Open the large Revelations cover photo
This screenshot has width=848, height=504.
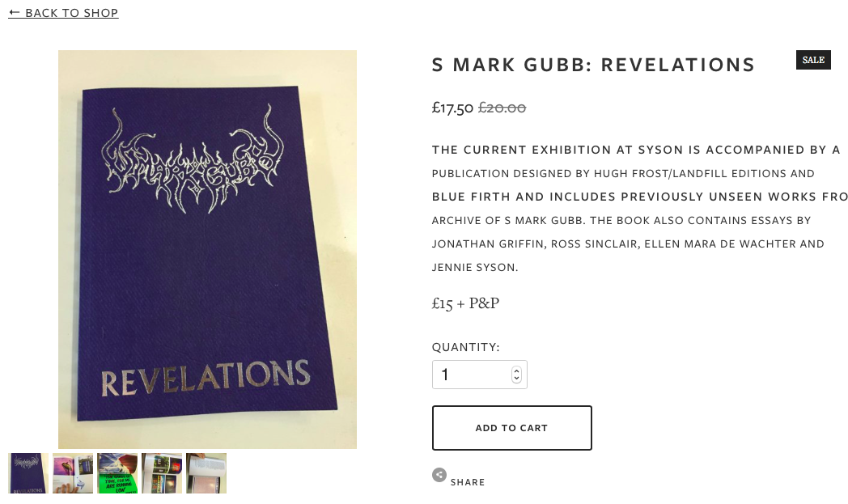(207, 249)
